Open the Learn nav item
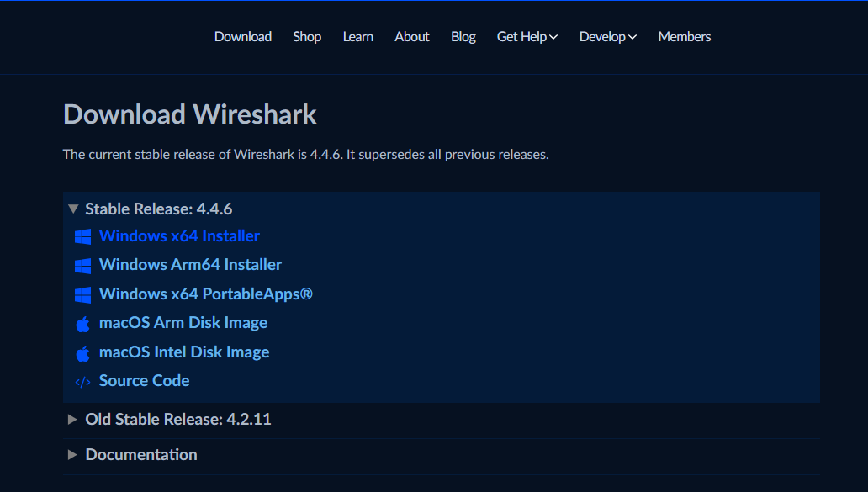Viewport: 868px width, 492px height. 358,36
